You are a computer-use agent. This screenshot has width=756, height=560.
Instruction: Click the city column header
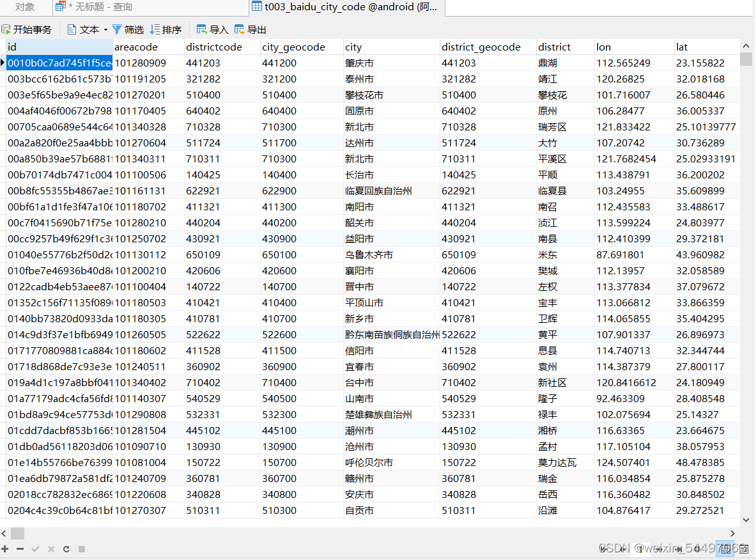pos(392,47)
